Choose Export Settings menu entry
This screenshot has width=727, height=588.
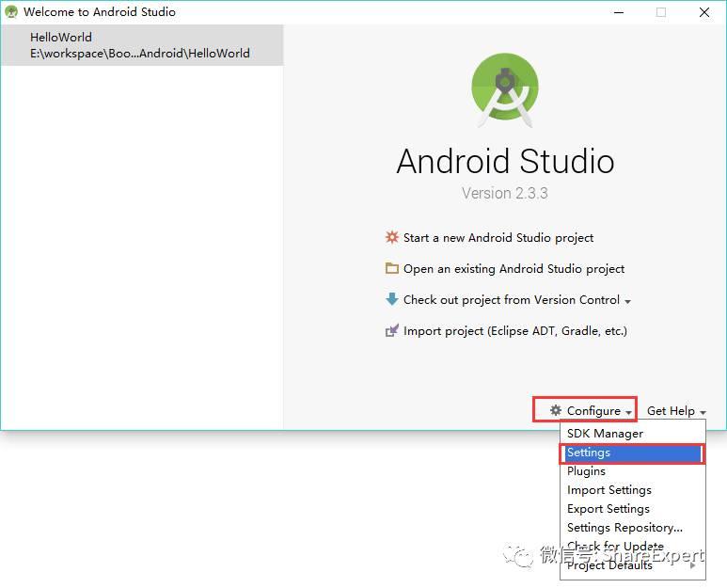tap(633, 509)
